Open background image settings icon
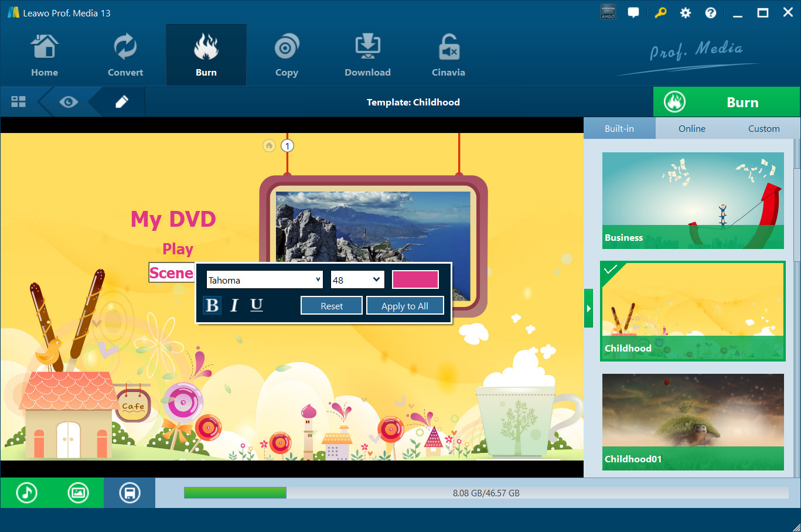801x532 pixels. [x=78, y=493]
